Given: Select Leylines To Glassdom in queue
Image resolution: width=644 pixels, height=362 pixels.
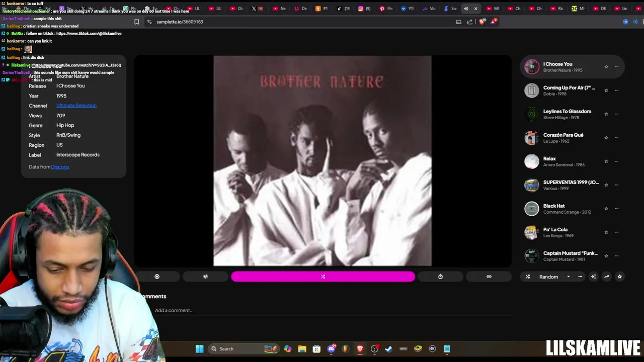Looking at the screenshot, I should point(567,114).
